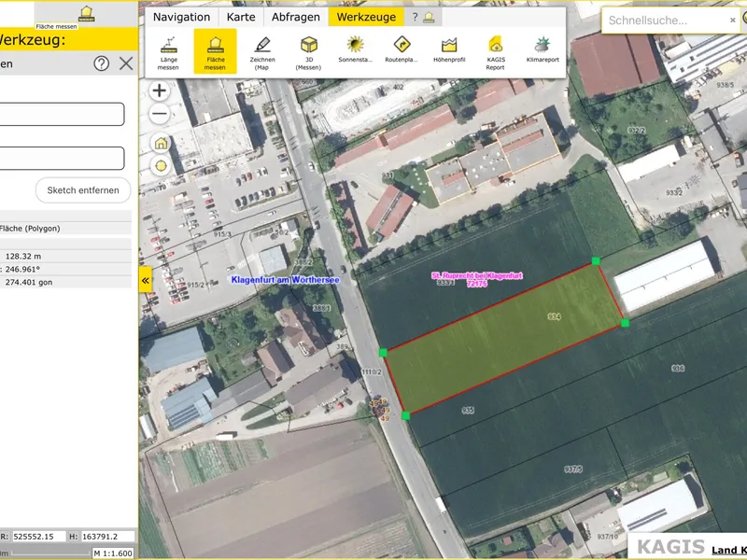
Task: Launch the Routenplaner tool
Action: coord(402,51)
